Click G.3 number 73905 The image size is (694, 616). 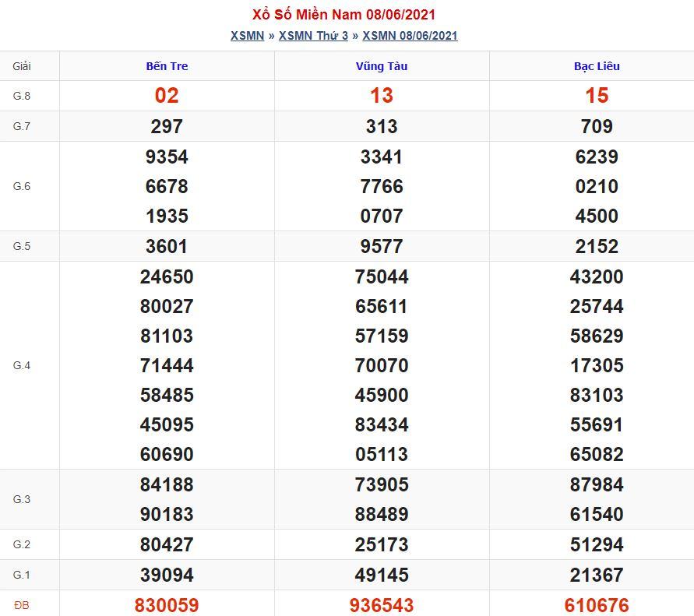pyautogui.click(x=382, y=484)
